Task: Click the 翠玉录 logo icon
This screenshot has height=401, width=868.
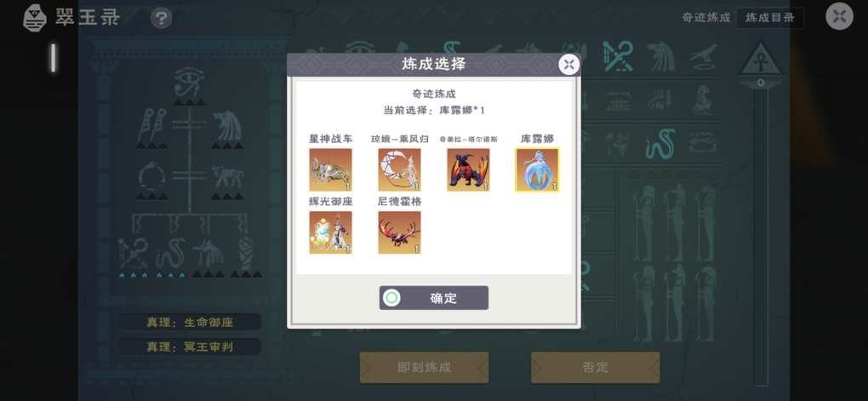Action: pyautogui.click(x=35, y=18)
